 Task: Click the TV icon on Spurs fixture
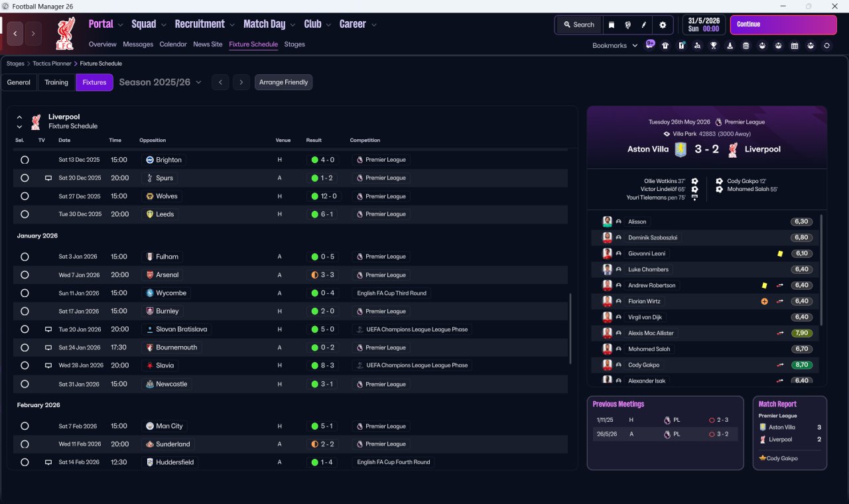(48, 178)
